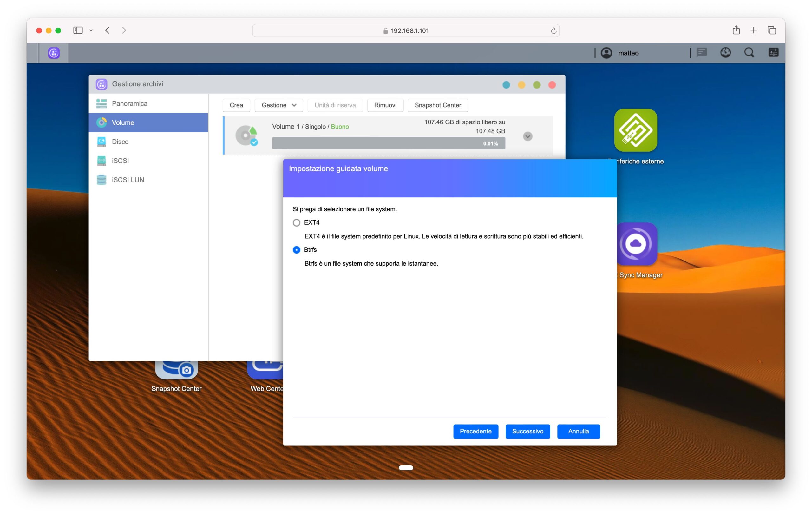The height and width of the screenshot is (515, 812).
Task: Open Periferiche esterne desktop app
Action: (635, 130)
